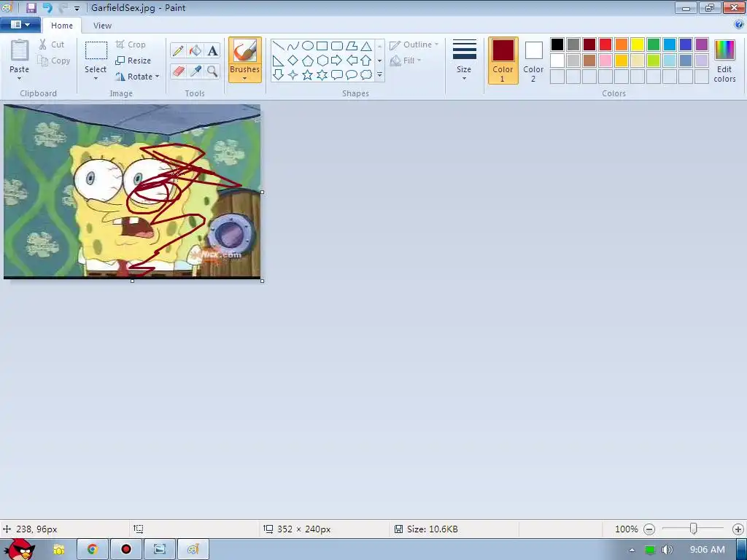Screen dimensions: 747x560
Task: Click the Angry Birds Start button
Action: pyautogui.click(x=20, y=549)
